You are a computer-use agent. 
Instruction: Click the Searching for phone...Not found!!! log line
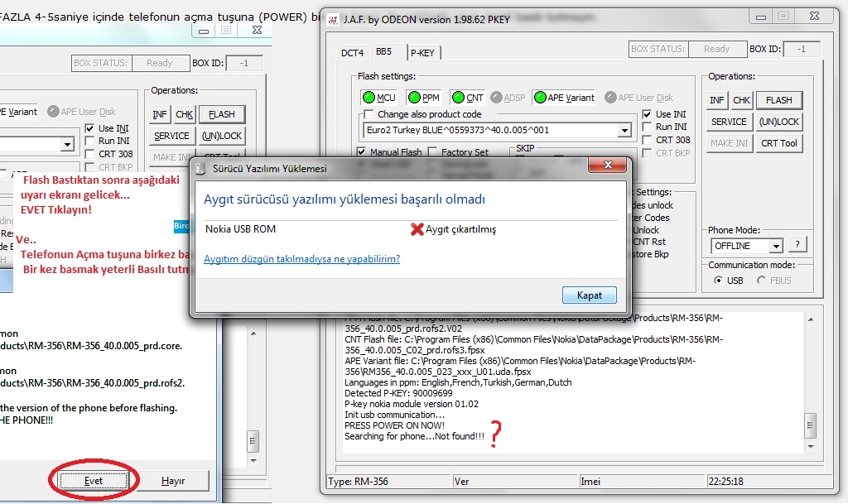pos(414,436)
